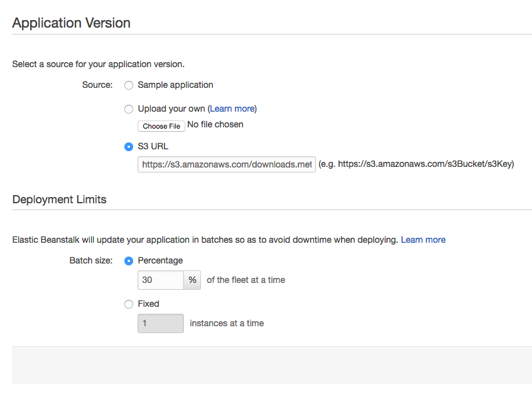This screenshot has width=532, height=399.
Task: Click the disabled fixed instances field
Action: [161, 324]
